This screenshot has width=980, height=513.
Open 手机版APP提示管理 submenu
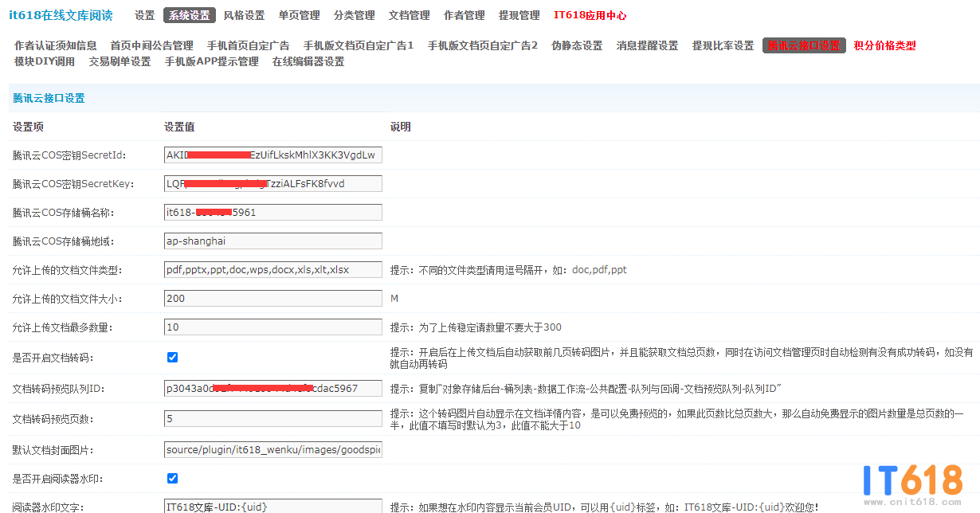[x=212, y=61]
